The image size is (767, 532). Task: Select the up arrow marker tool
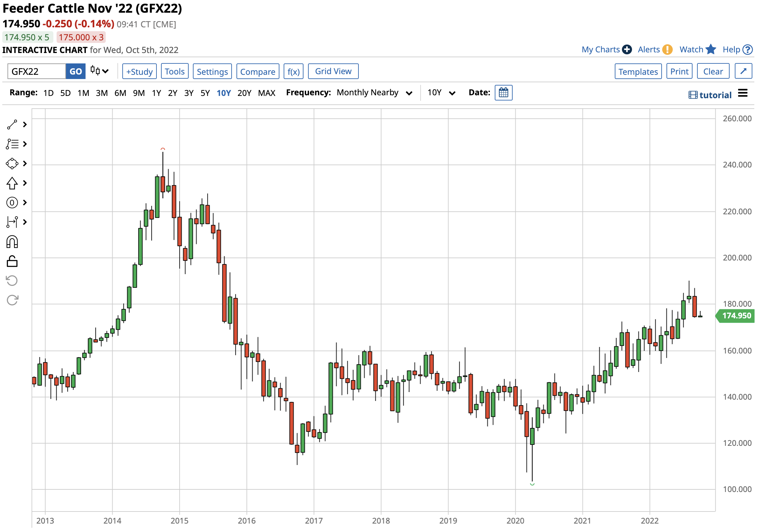[x=12, y=183]
